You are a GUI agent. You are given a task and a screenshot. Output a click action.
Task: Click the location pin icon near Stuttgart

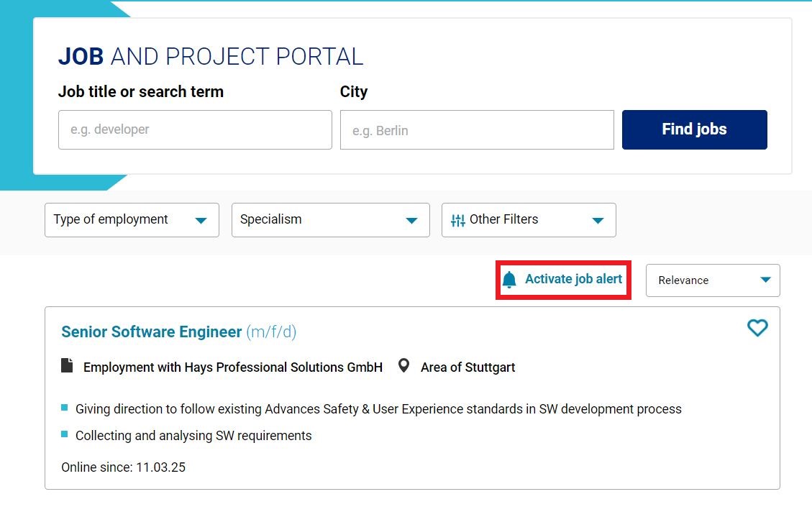(404, 366)
